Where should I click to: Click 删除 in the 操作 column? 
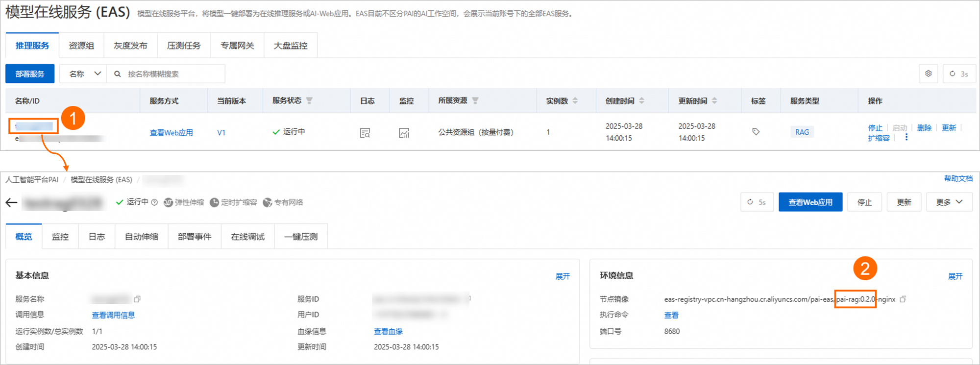(924, 128)
